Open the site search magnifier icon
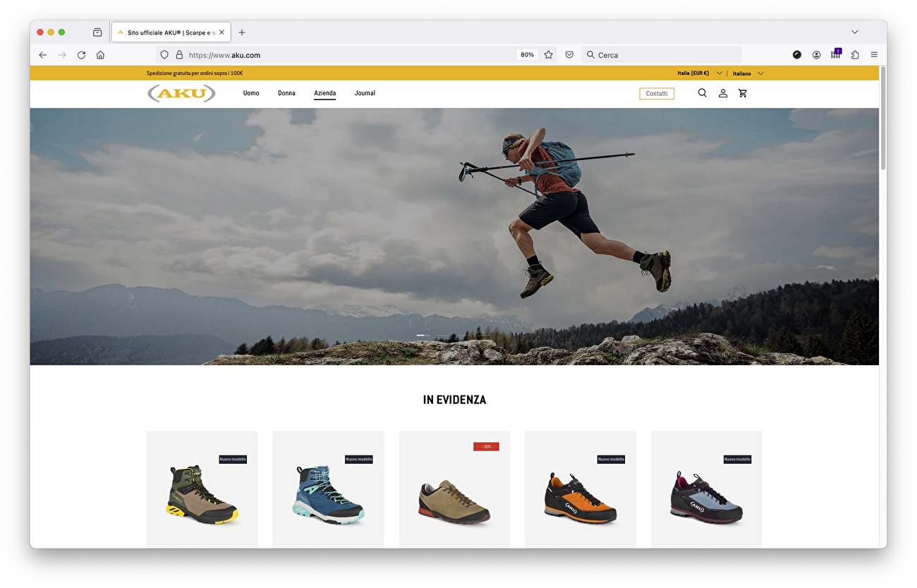Viewport: 917px width, 588px height. click(702, 93)
